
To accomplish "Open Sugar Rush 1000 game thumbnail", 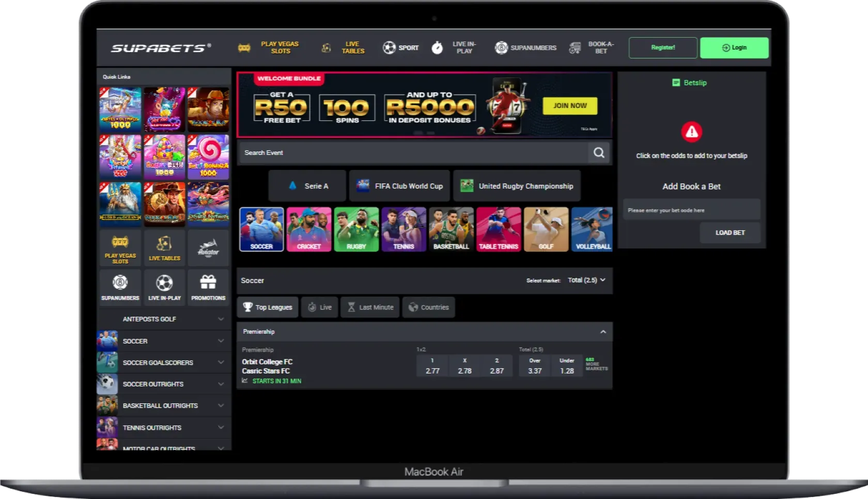I will (164, 157).
